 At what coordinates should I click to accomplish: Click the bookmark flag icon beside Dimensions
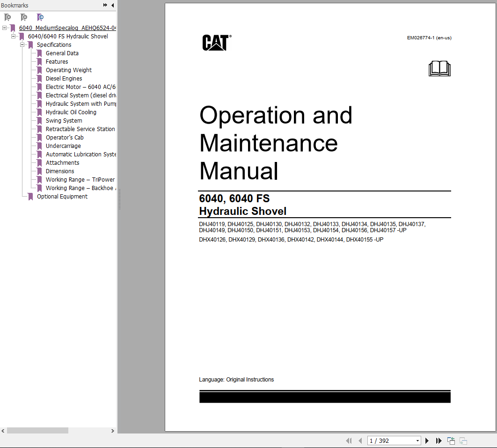tap(39, 171)
